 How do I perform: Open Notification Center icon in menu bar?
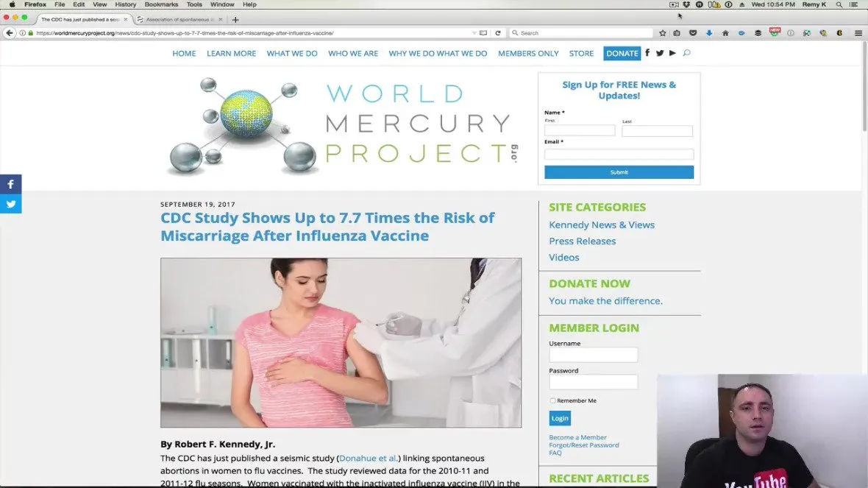coord(854,4)
